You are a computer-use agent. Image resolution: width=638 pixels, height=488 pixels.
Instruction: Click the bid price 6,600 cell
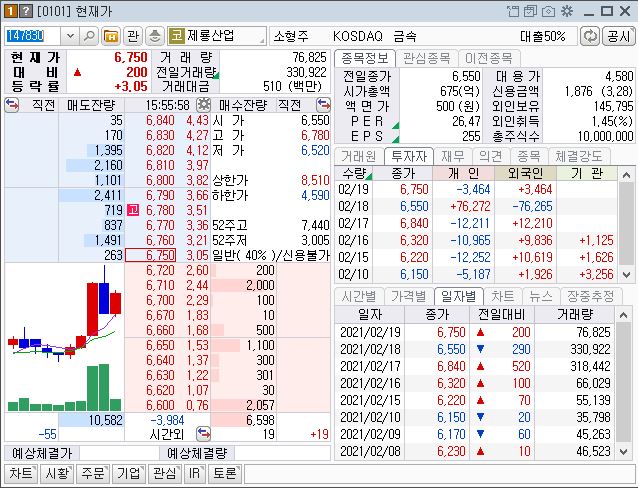pos(160,405)
